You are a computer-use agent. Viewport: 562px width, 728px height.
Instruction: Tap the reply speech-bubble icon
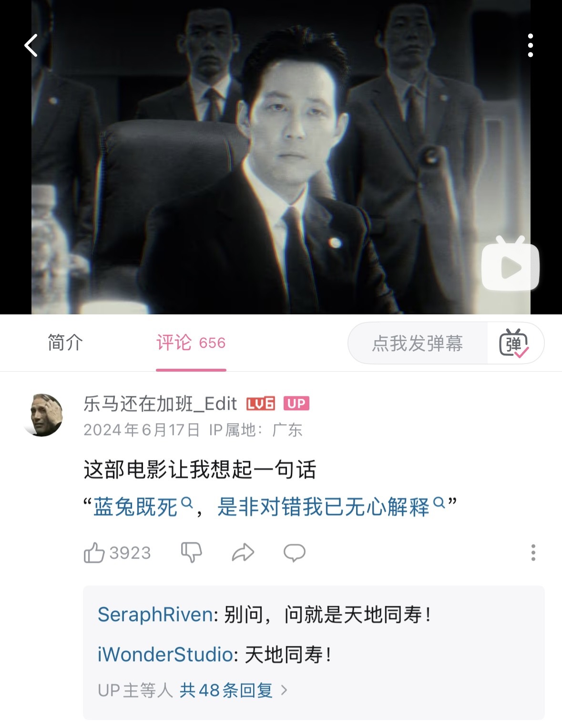(295, 552)
